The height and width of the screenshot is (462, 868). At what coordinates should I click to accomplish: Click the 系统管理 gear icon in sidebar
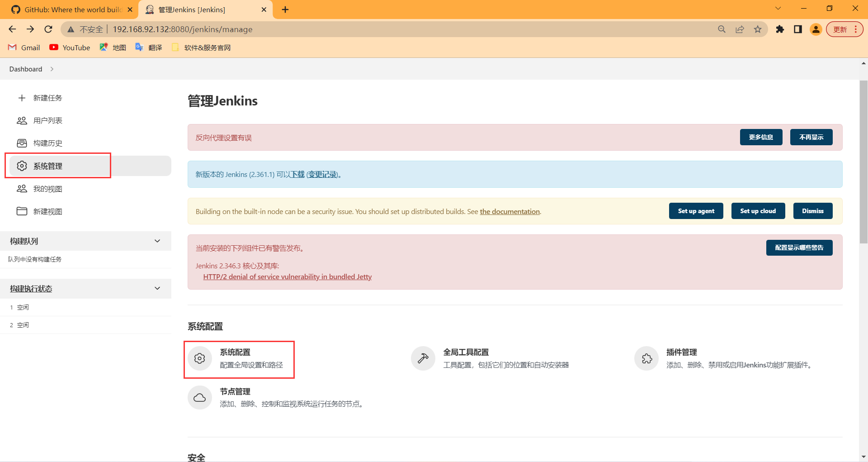22,166
